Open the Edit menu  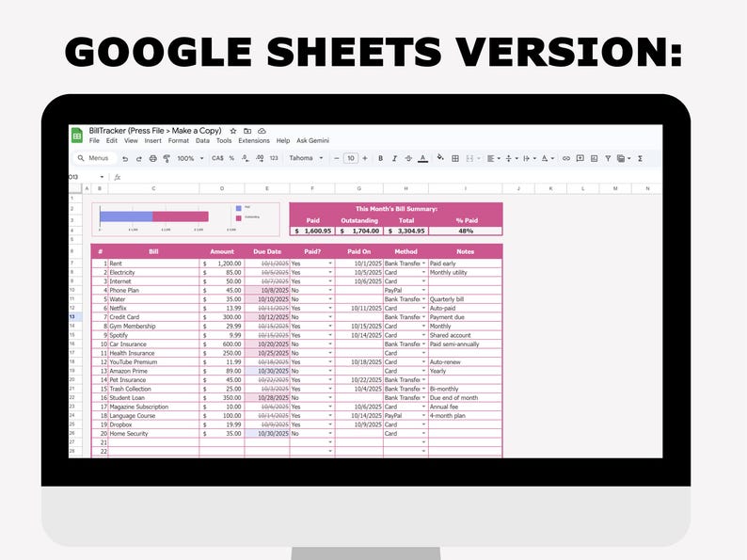[111, 140]
